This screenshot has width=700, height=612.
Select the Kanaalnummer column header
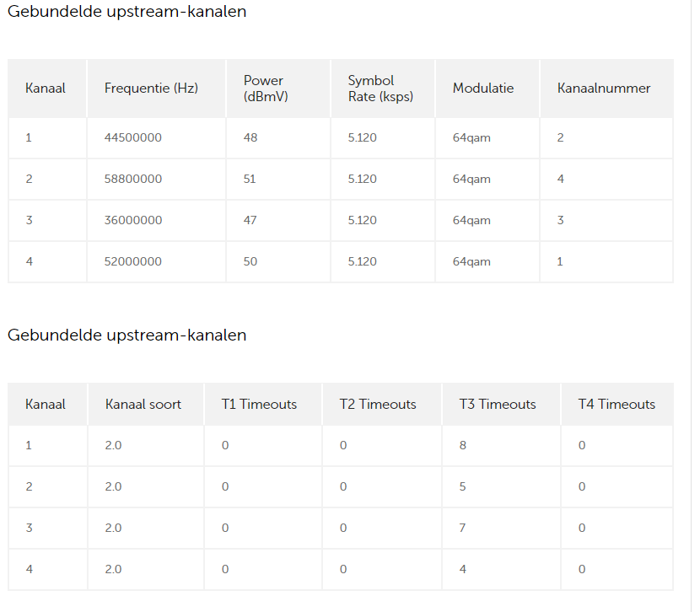coord(604,89)
